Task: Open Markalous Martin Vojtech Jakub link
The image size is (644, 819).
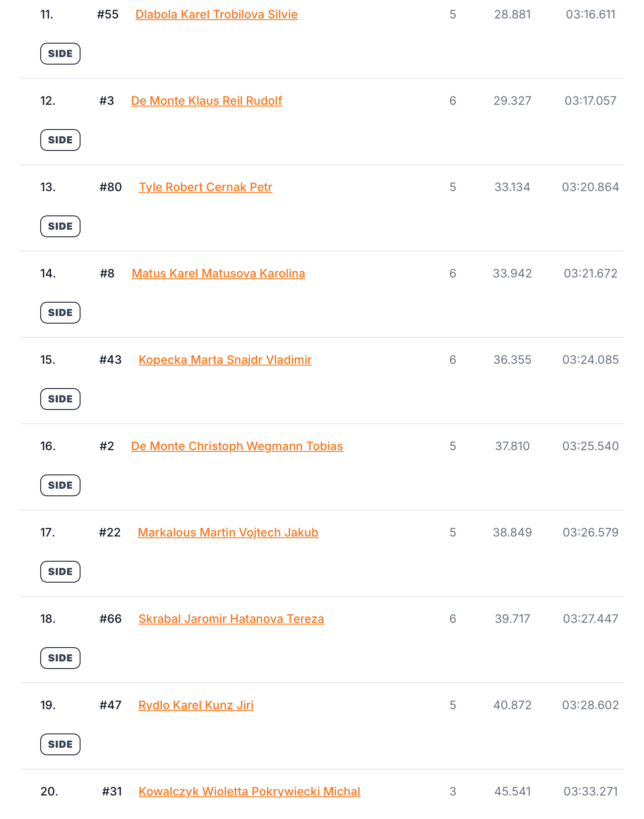Action: point(228,533)
